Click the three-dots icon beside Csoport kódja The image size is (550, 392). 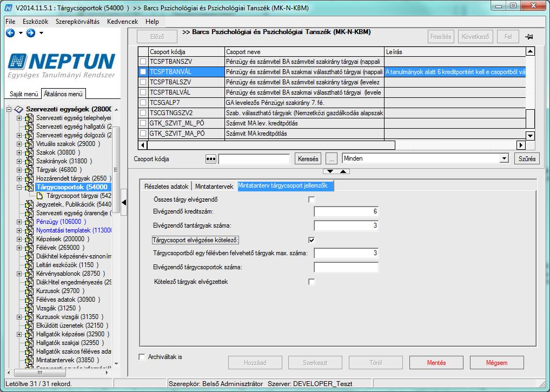(210, 159)
